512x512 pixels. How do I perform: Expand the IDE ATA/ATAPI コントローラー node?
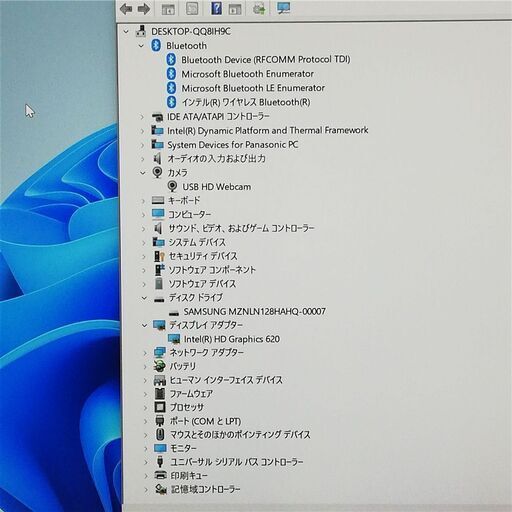tap(142, 117)
